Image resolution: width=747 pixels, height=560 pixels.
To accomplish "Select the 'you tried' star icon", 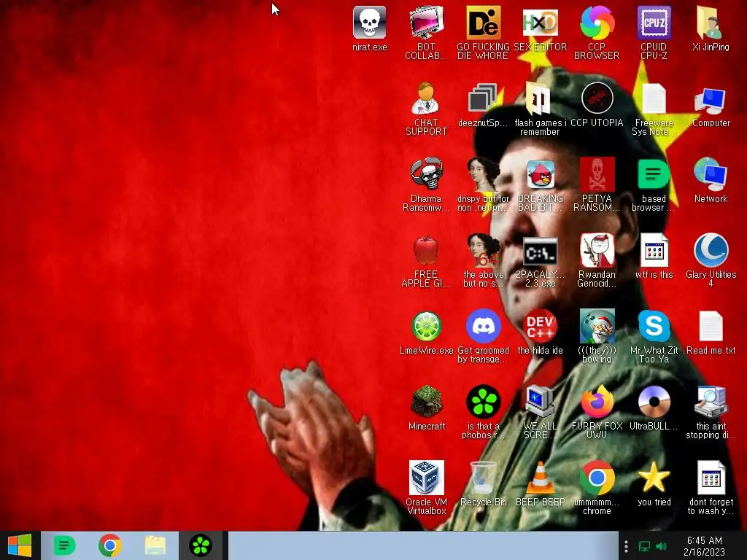I will point(654,477).
